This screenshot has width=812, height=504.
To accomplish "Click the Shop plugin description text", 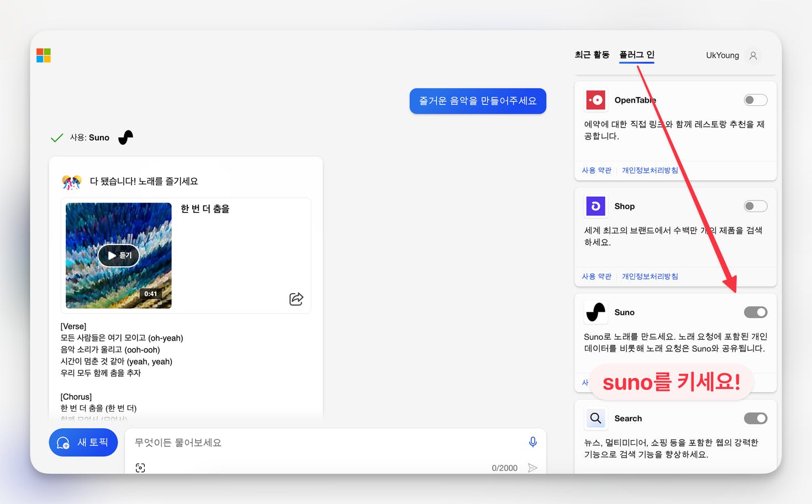I will click(673, 236).
